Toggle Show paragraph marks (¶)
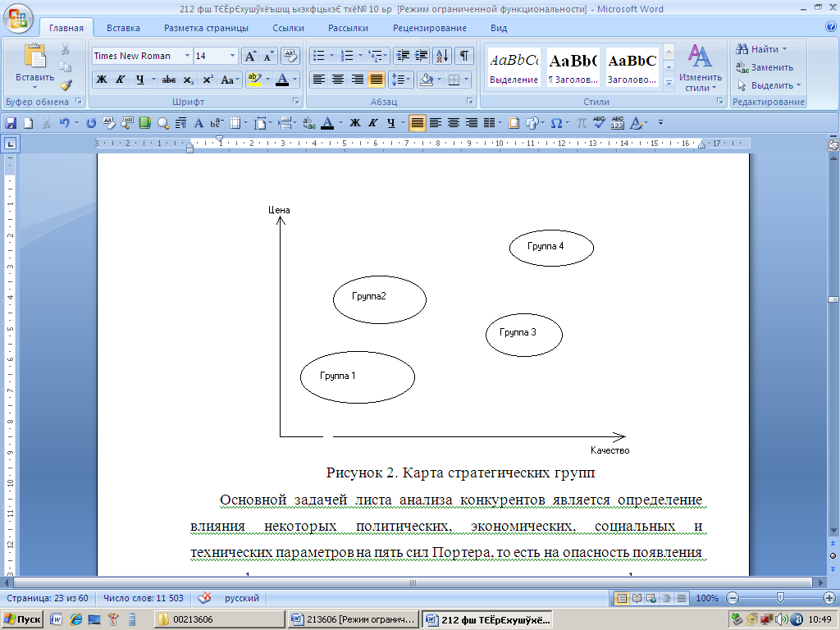 tap(464, 56)
